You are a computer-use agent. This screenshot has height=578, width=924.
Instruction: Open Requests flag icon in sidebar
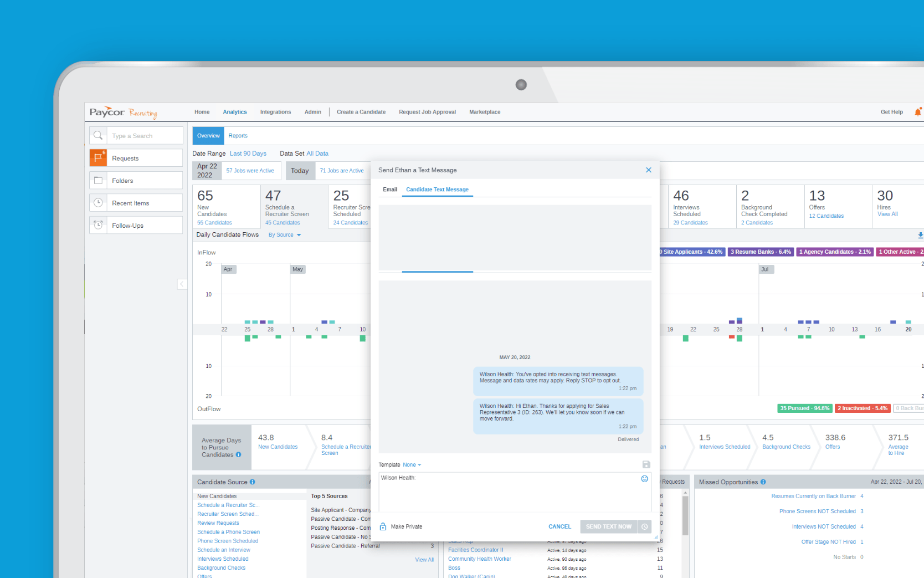(98, 158)
